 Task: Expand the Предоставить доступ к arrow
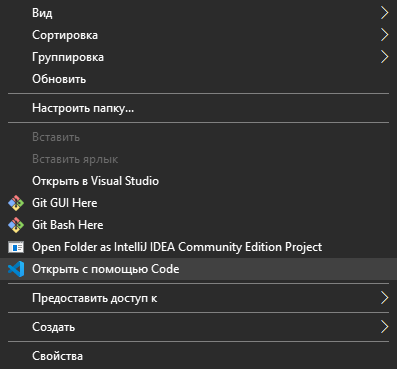coord(384,298)
